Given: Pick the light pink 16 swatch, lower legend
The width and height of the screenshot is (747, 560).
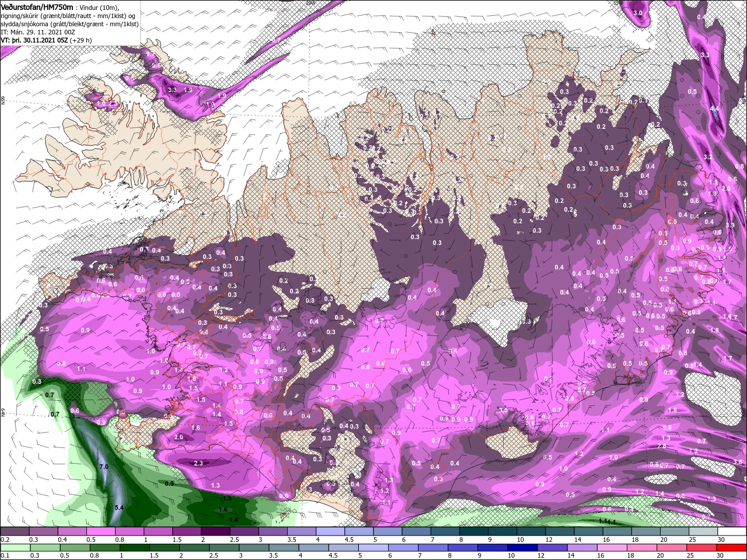Looking at the screenshot, I should (613, 548).
